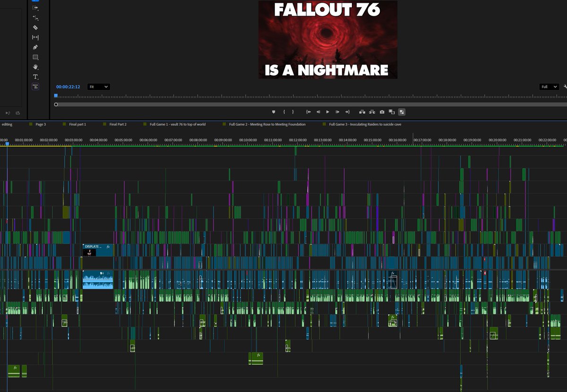Select the Rectangle shape tool
The width and height of the screenshot is (567, 392).
point(35,57)
